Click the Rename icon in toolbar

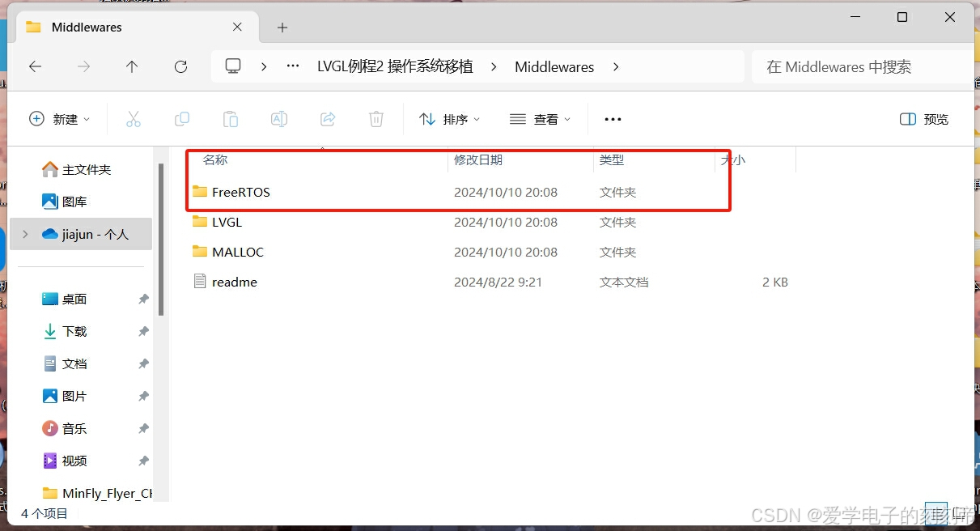coord(279,119)
